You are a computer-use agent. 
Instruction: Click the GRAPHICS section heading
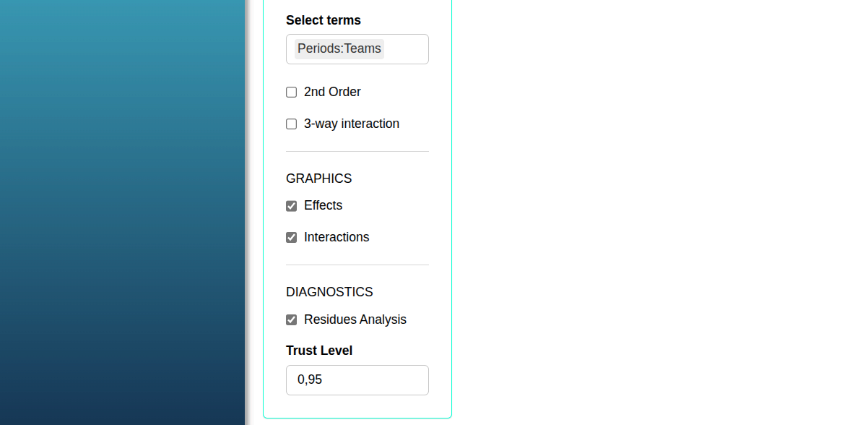319,179
